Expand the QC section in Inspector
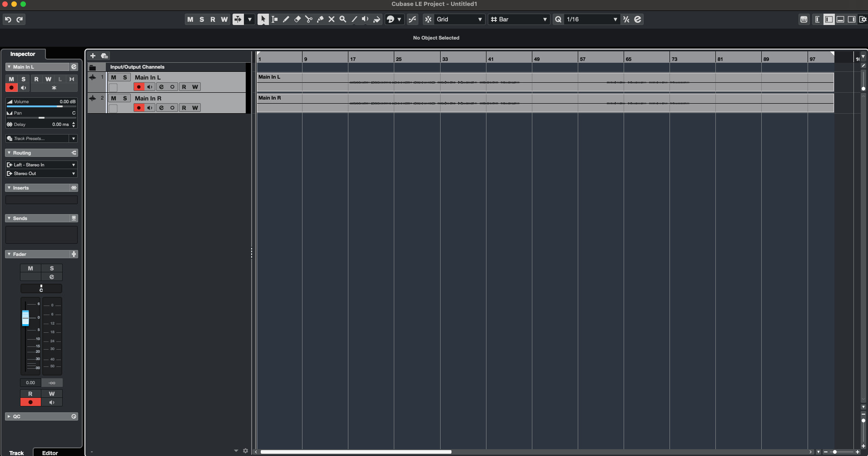This screenshot has height=456, width=868. pyautogui.click(x=9, y=416)
